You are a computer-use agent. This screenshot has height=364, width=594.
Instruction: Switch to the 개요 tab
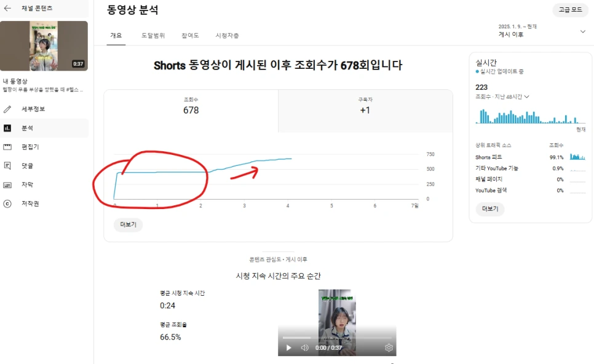(x=116, y=35)
